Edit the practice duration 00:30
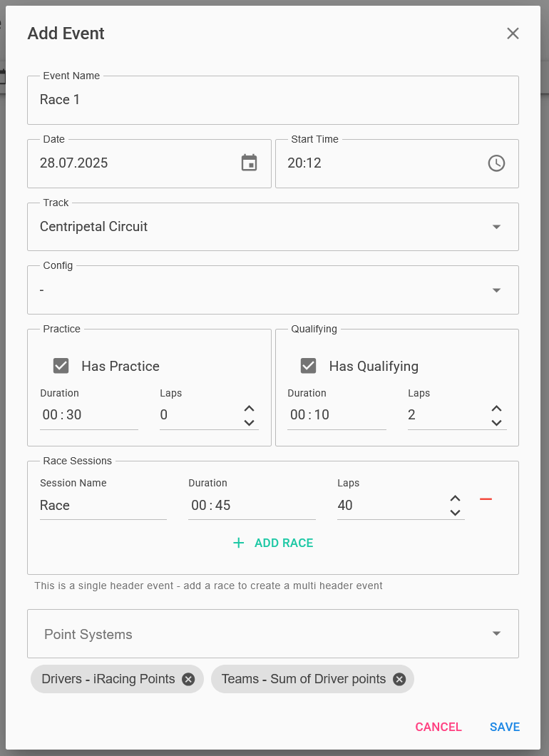 (x=88, y=414)
